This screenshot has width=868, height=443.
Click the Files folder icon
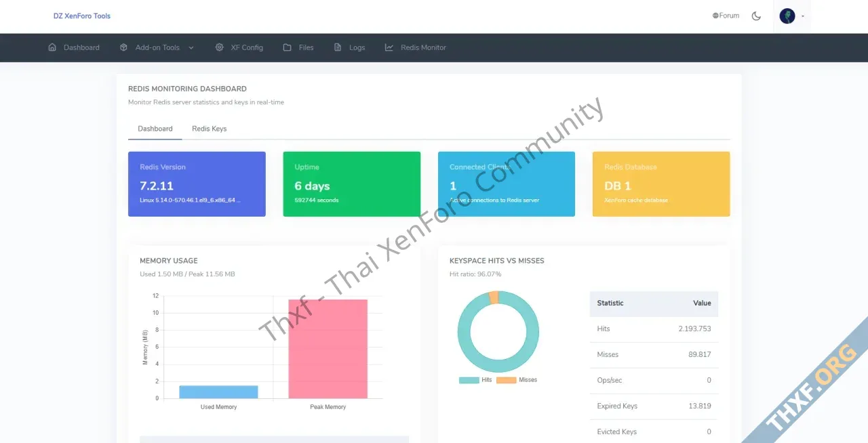click(x=288, y=47)
